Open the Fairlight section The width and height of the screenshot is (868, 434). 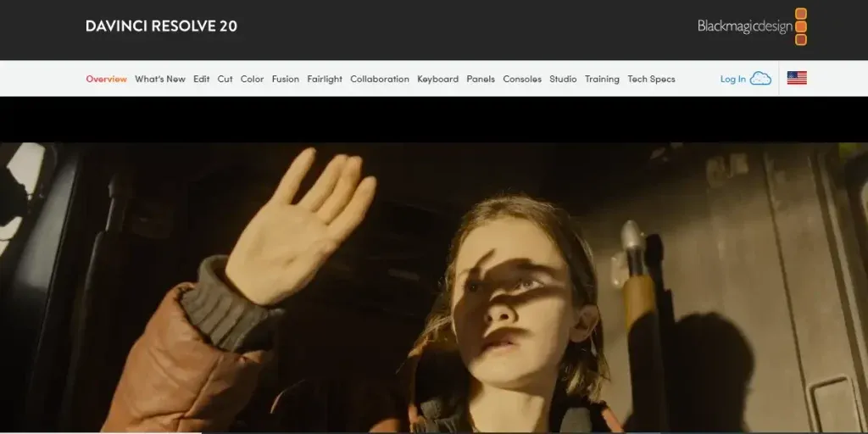(325, 79)
